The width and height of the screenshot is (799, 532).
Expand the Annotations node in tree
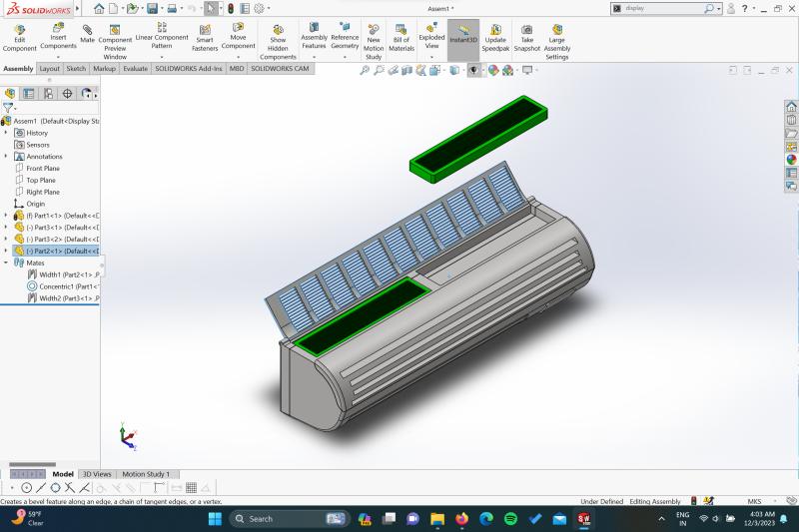tap(6, 157)
